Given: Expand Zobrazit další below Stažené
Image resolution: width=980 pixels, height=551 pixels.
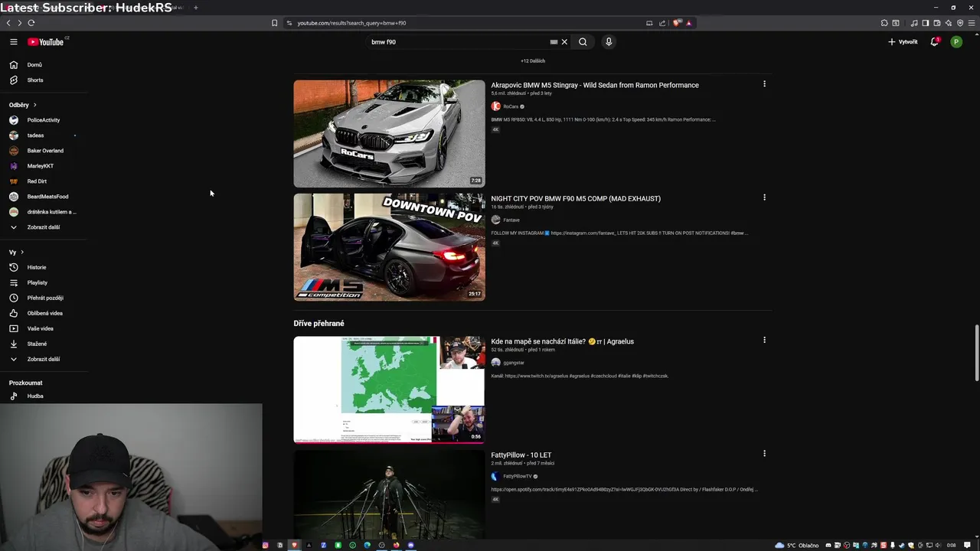Looking at the screenshot, I should (44, 359).
